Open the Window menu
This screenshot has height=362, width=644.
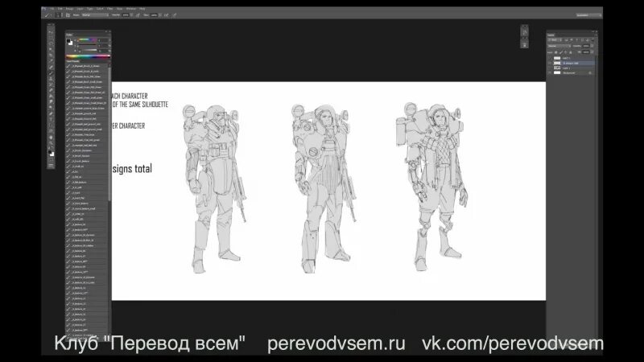(131, 9)
